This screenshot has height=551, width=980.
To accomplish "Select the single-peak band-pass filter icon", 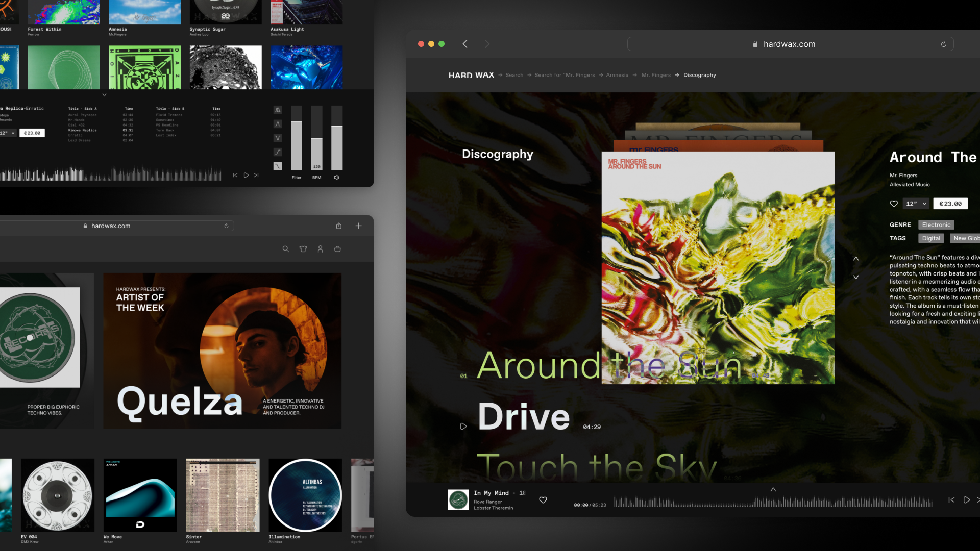I will (278, 124).
